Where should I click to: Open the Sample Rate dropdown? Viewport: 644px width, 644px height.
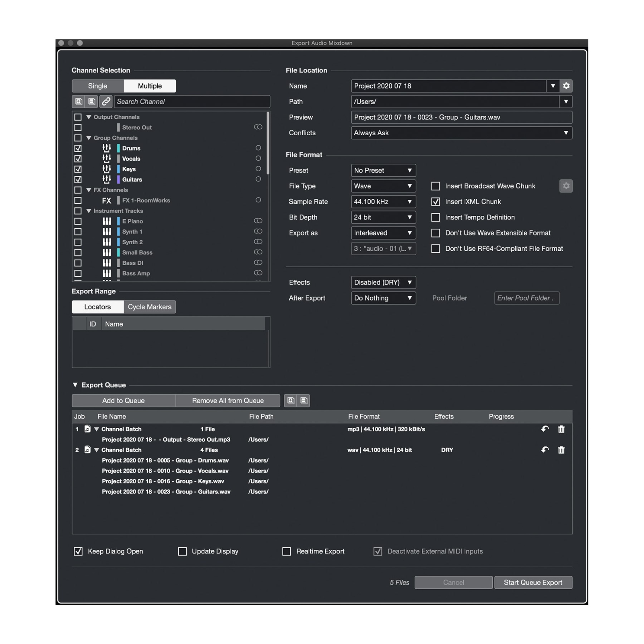coord(383,202)
